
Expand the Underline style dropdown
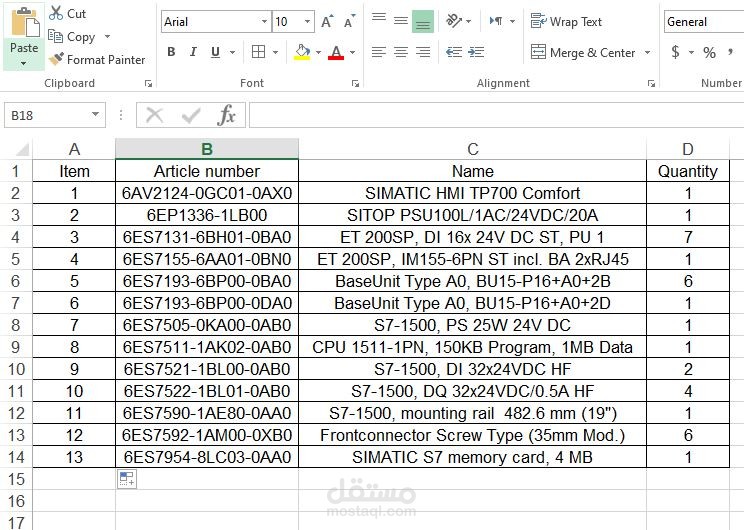pyautogui.click(x=232, y=52)
